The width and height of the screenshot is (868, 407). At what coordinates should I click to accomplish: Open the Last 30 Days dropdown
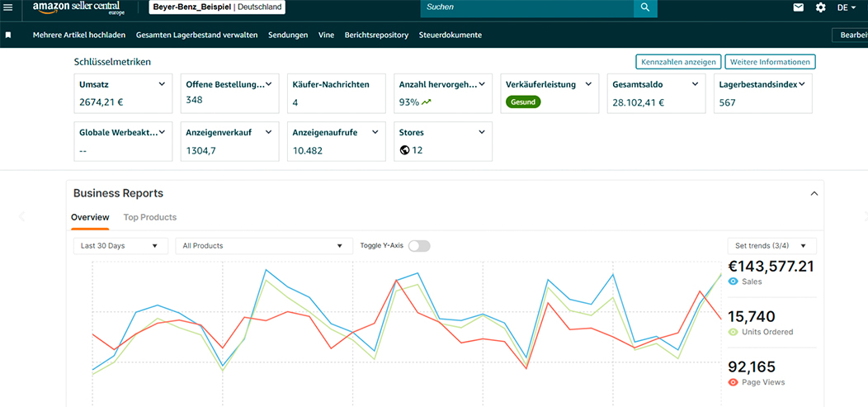click(120, 246)
